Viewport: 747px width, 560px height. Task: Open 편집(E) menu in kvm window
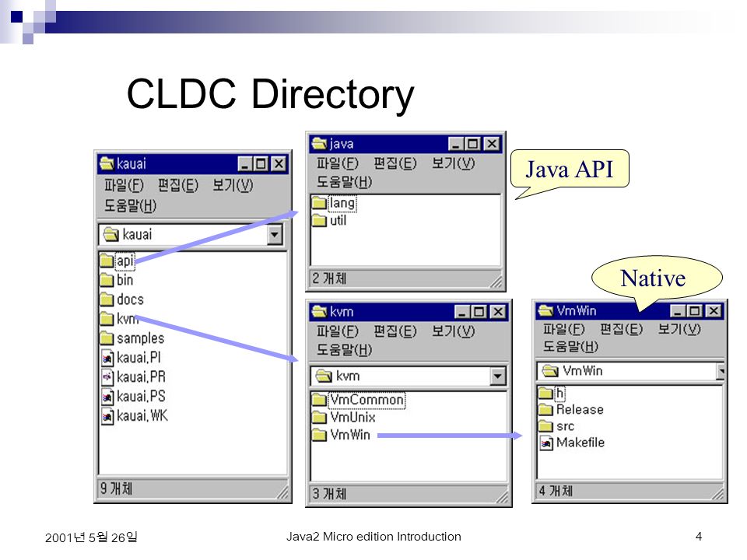coord(395,331)
